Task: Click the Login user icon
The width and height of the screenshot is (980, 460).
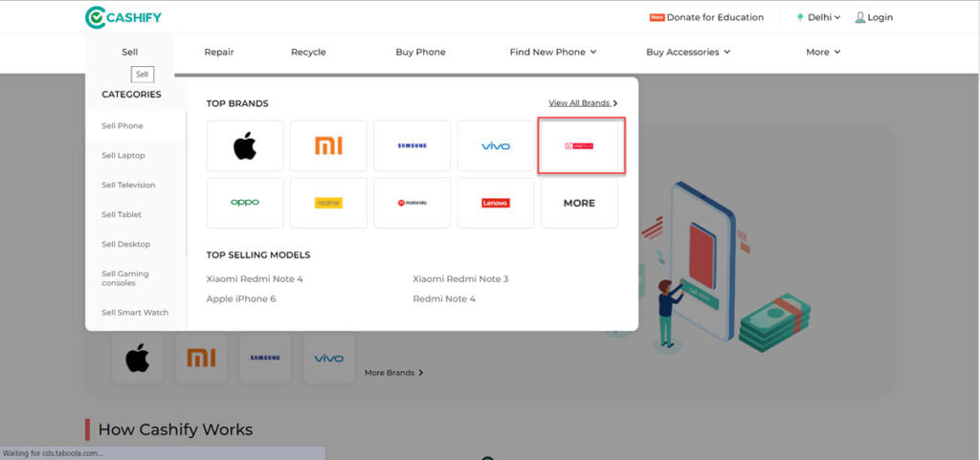Action: pyautogui.click(x=860, y=17)
